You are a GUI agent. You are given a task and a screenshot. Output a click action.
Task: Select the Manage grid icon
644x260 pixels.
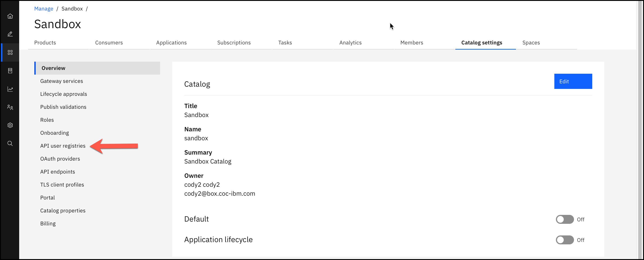tap(10, 52)
